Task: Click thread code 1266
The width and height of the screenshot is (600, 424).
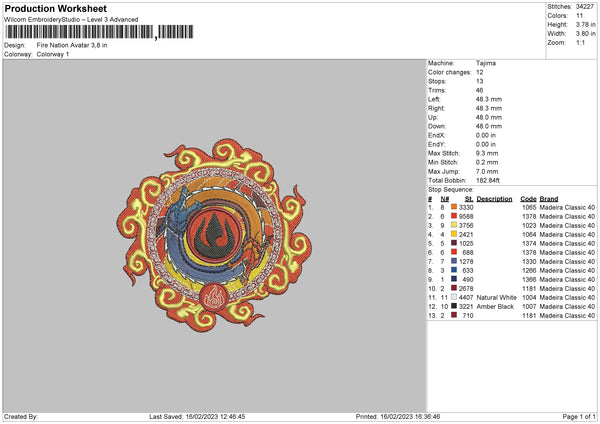Action: [x=529, y=271]
